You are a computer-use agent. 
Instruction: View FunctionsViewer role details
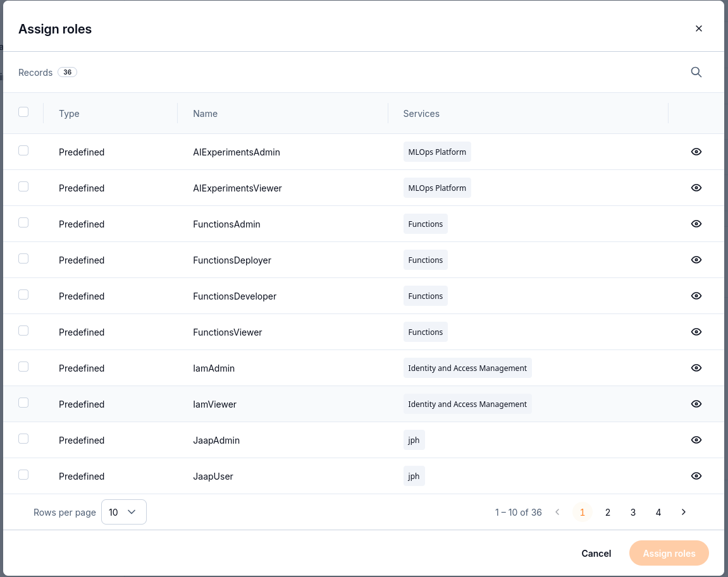pos(696,332)
